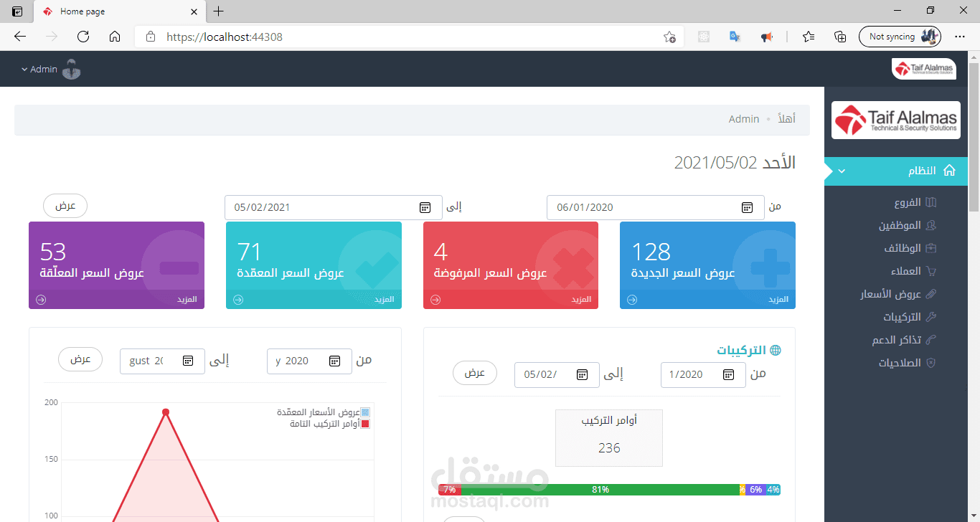980x522 pixels.
Task: Click the map icon next to الفروع
Action: (x=931, y=203)
